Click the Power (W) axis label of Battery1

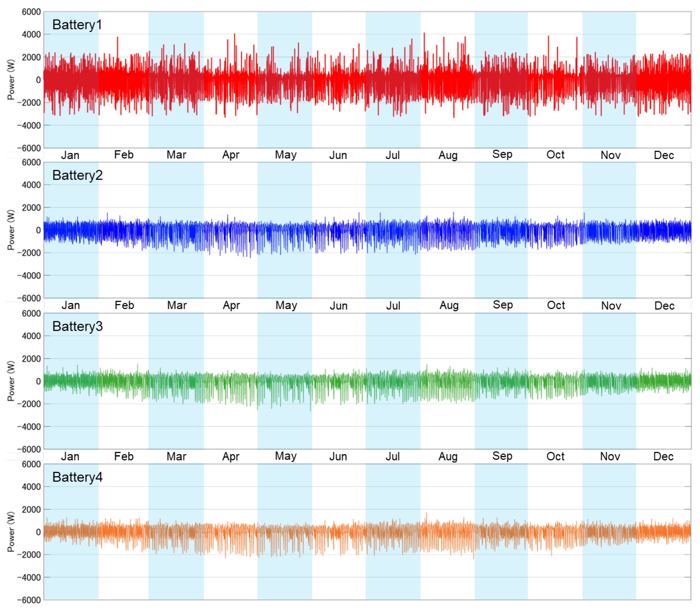11,80
